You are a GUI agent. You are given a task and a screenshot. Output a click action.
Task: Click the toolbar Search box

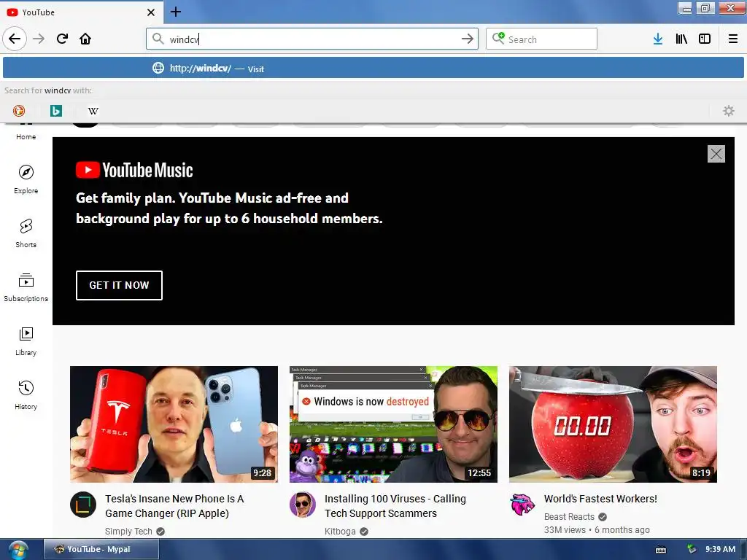click(x=541, y=39)
